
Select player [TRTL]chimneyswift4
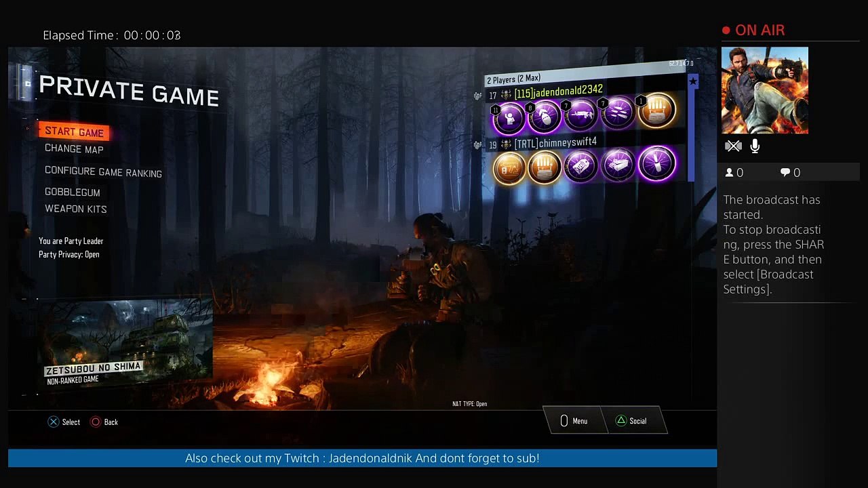tap(555, 142)
